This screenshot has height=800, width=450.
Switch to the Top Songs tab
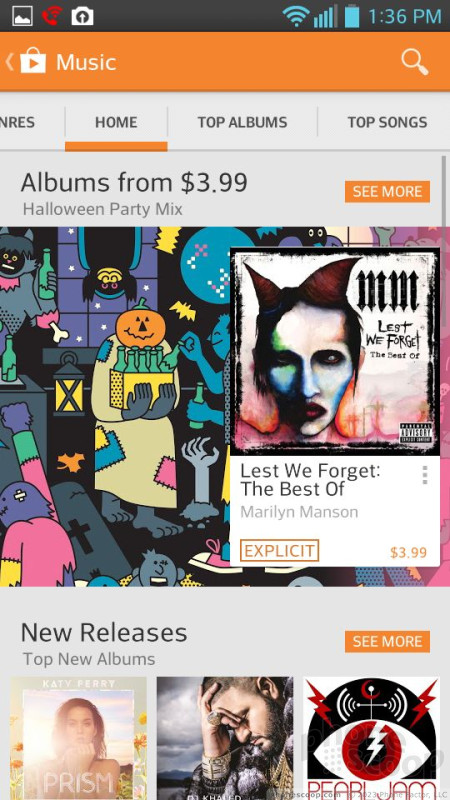click(x=387, y=122)
